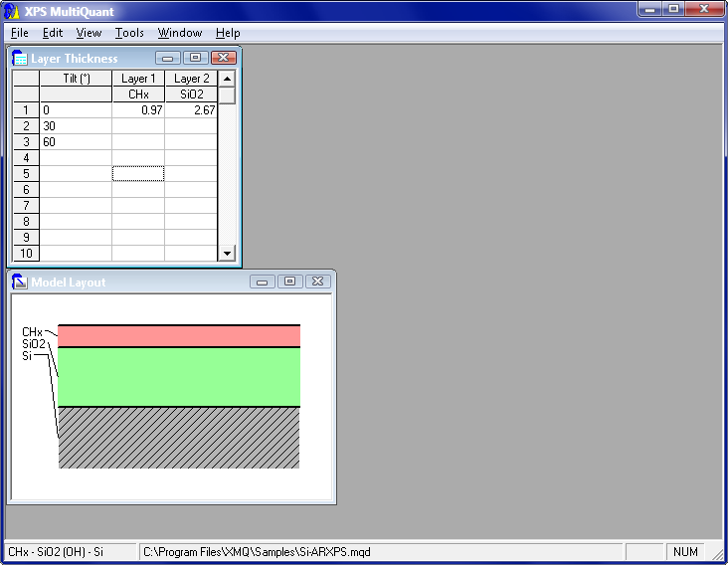Click the Model Layout window icon
Viewport: 728px width, 565px height.
19,282
